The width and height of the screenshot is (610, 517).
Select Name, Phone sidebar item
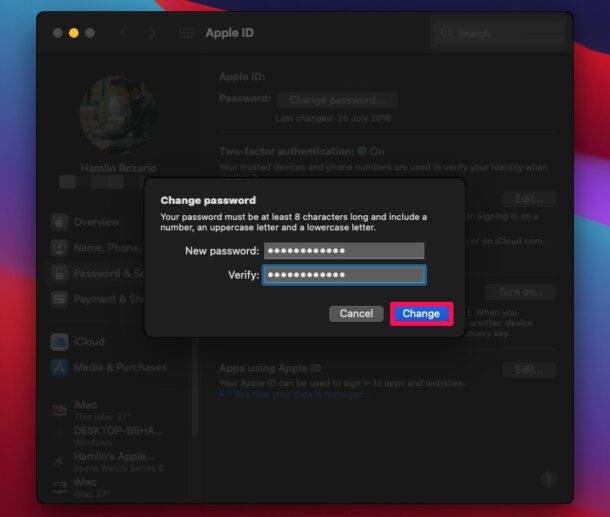point(96,248)
